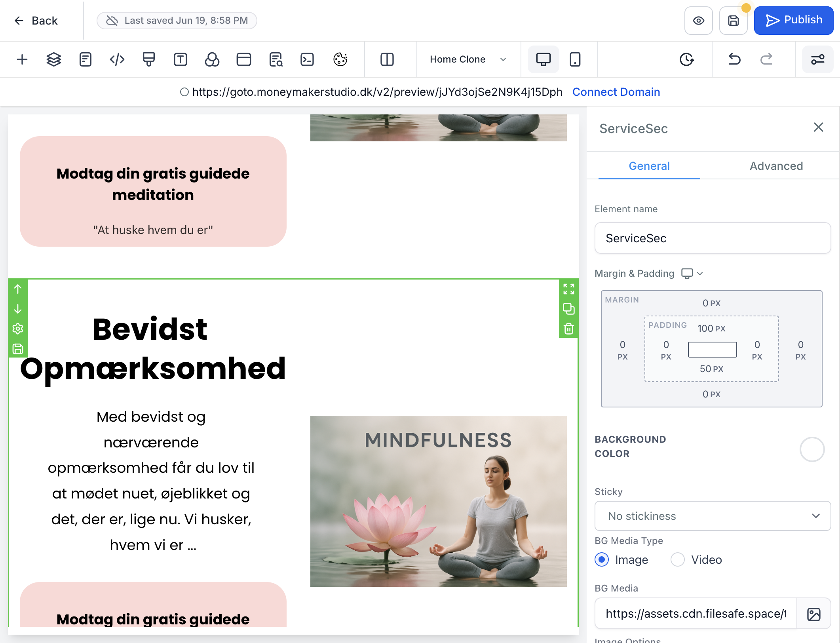Click the Connect Domain link
Screen dimensions: 840x643
pos(616,92)
